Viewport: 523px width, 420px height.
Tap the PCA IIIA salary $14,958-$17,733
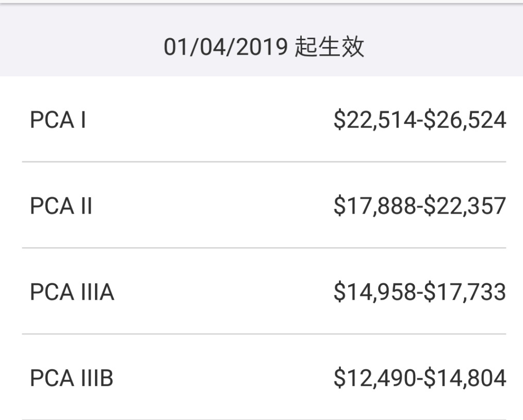420,292
